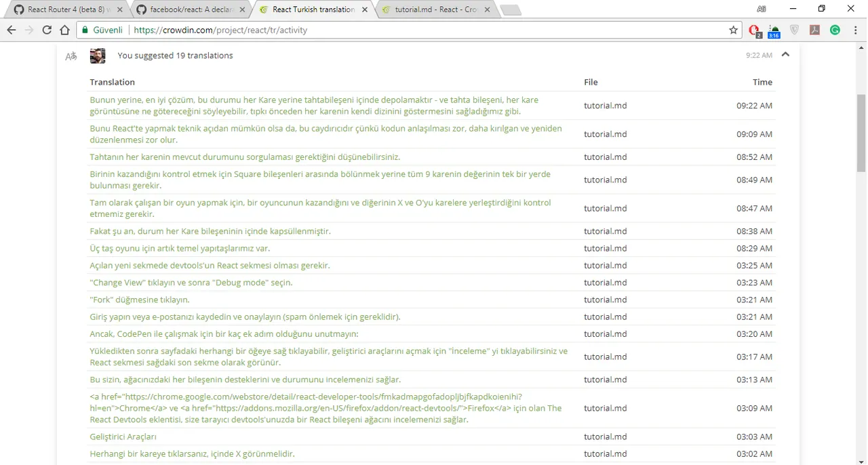This screenshot has width=868, height=465.
Task: Open translation 'Ancak, CodePen ile çalışmak için'
Action: click(224, 334)
